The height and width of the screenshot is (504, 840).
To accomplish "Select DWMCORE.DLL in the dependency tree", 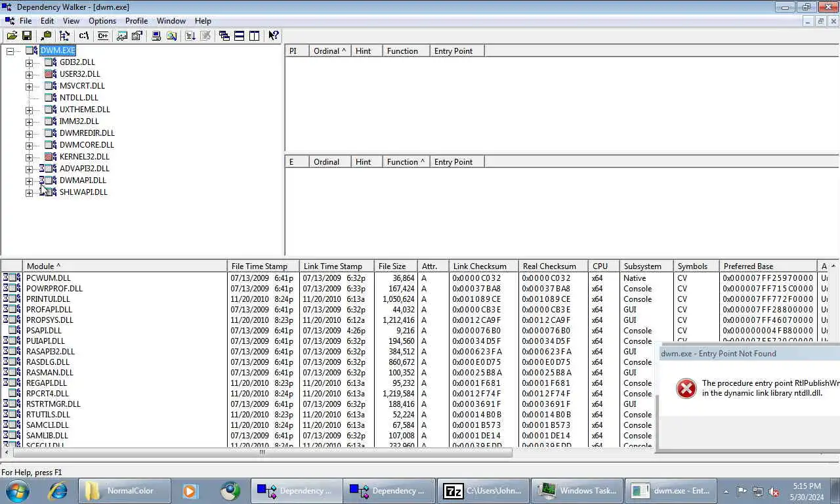I will tap(87, 145).
